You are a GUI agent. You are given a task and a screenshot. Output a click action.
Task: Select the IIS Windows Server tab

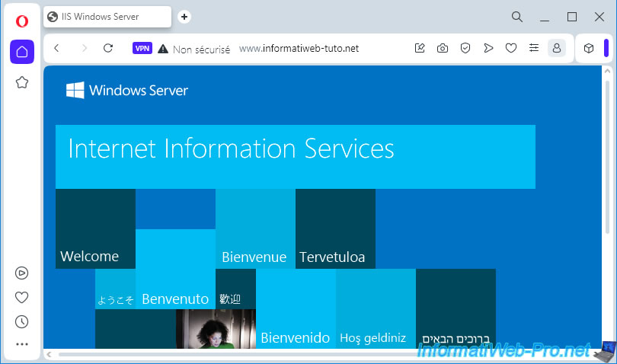click(x=107, y=17)
